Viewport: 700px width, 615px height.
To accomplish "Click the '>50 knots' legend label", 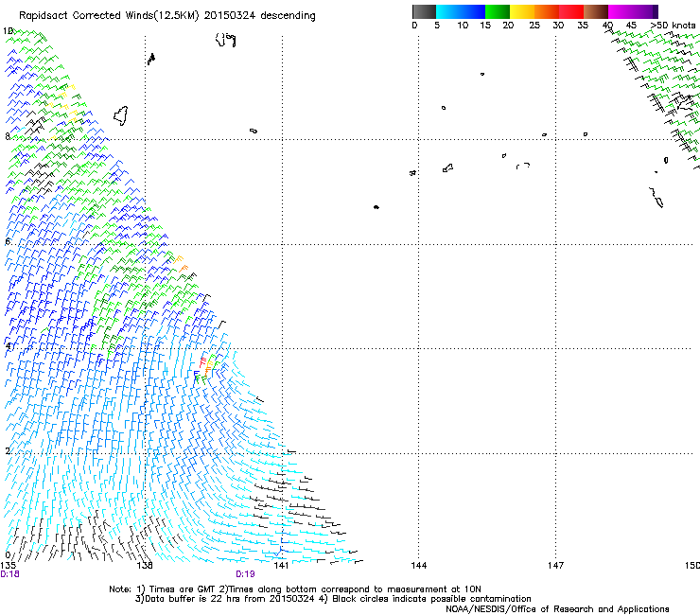I will click(x=673, y=25).
